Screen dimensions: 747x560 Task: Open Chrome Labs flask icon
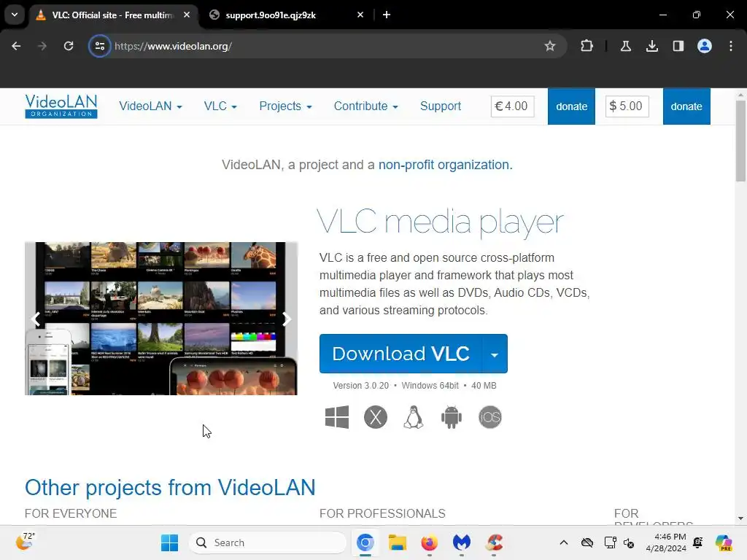click(625, 46)
